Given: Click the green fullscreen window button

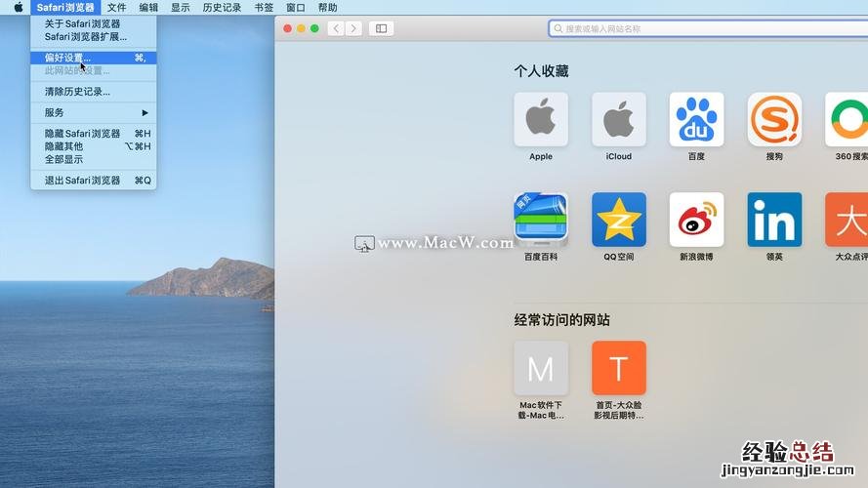Looking at the screenshot, I should [x=314, y=28].
